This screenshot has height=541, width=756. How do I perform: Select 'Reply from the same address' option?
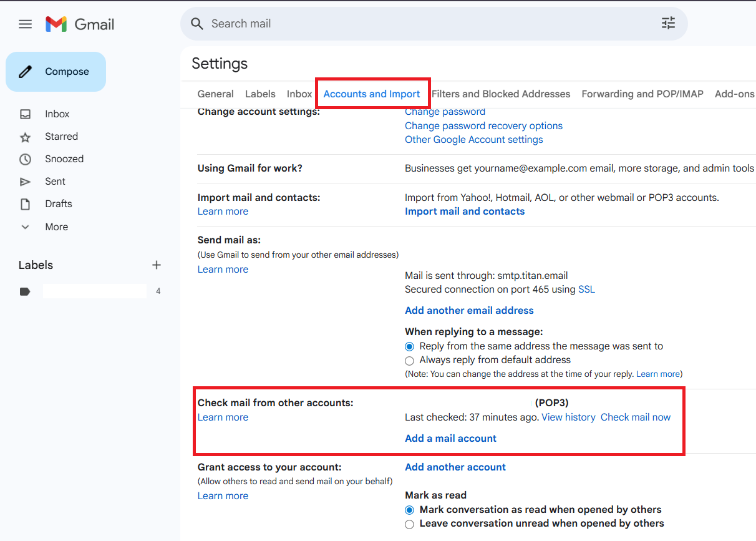coord(409,346)
